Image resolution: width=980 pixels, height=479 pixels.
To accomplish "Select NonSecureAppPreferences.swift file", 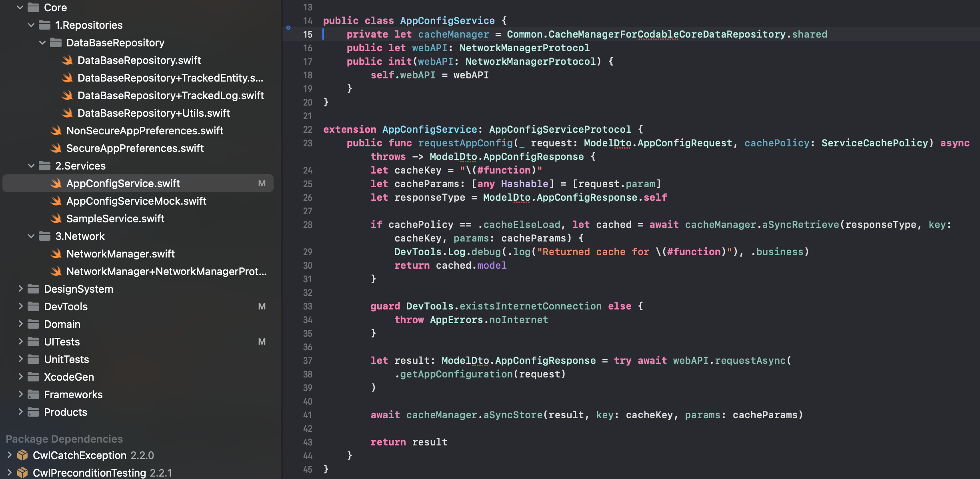I will [x=144, y=131].
